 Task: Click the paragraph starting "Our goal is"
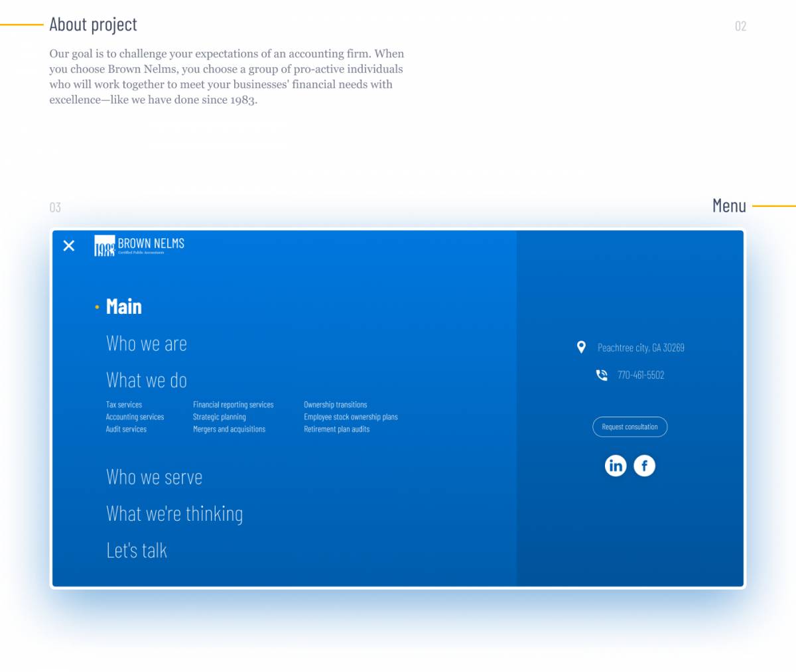pos(227,77)
